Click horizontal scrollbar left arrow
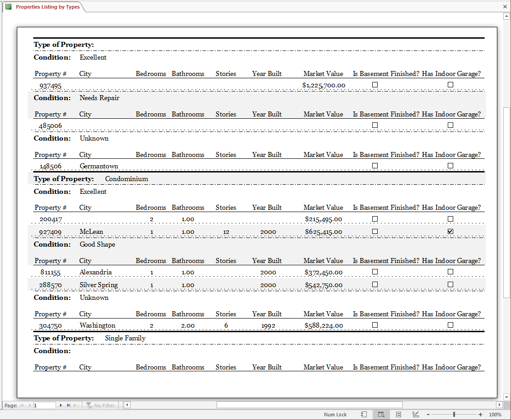The width and height of the screenshot is (511, 420). tap(127, 405)
